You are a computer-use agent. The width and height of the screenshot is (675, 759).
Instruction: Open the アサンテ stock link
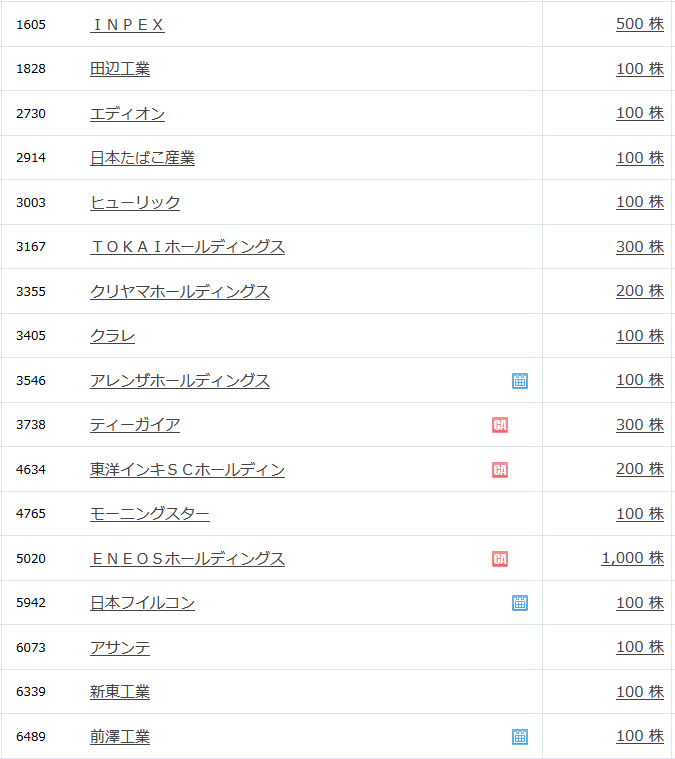tap(120, 648)
